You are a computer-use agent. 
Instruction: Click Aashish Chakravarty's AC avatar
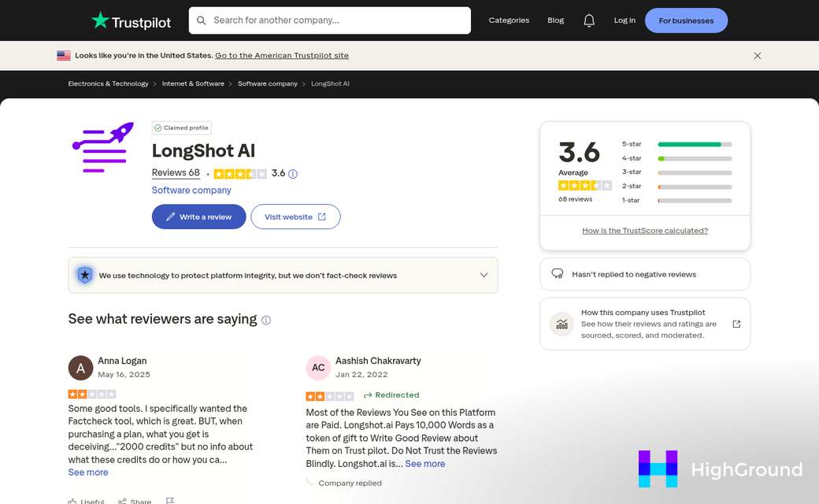coord(318,368)
